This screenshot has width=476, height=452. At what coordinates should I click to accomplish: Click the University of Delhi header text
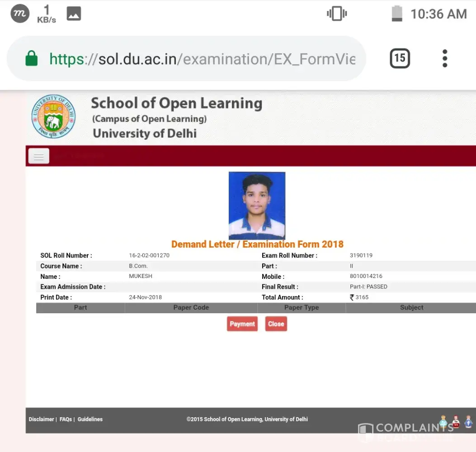145,134
